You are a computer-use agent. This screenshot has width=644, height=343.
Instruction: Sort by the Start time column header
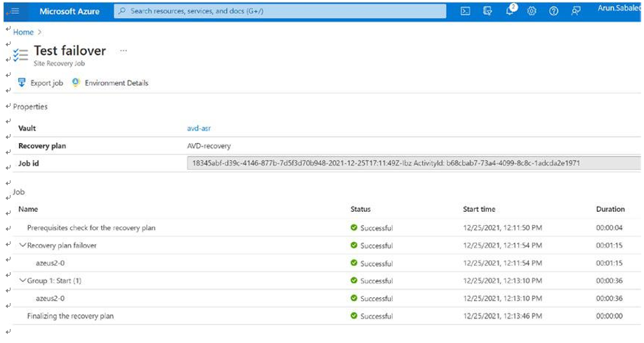(479, 209)
